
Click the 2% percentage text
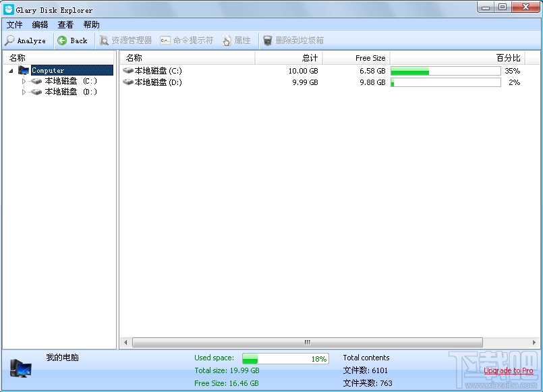click(514, 82)
